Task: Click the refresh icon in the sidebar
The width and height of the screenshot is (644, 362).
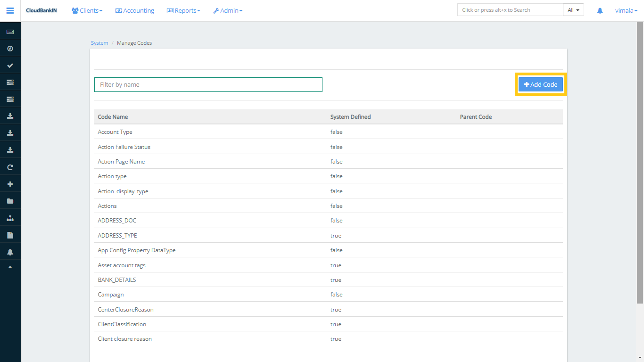Action: [x=10, y=166]
